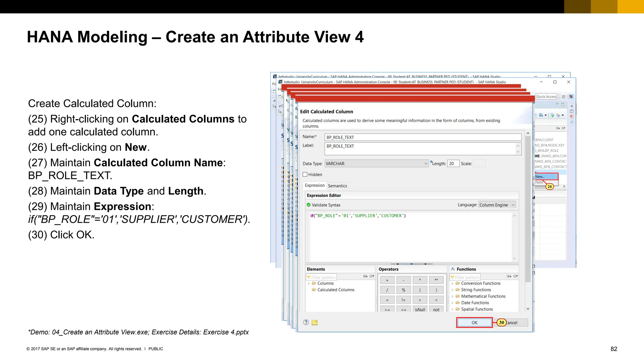Screen dimensions: 644x362
Task: Collapse all in the Functions panel
Action: pyautogui.click(x=515, y=276)
